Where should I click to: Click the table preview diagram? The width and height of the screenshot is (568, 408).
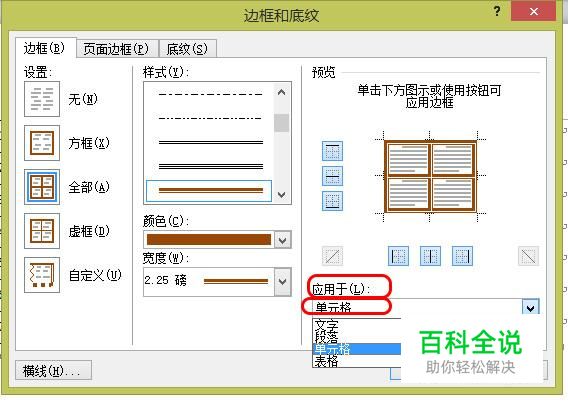click(430, 176)
